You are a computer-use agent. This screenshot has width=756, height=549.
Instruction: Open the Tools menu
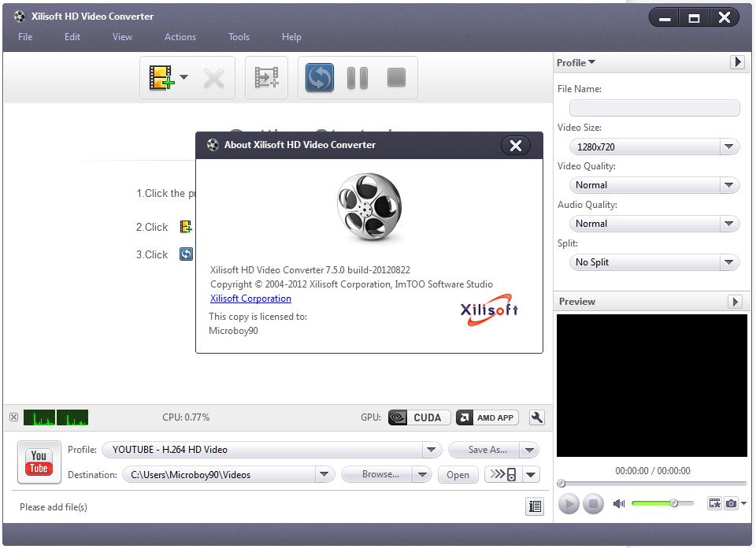(x=239, y=37)
